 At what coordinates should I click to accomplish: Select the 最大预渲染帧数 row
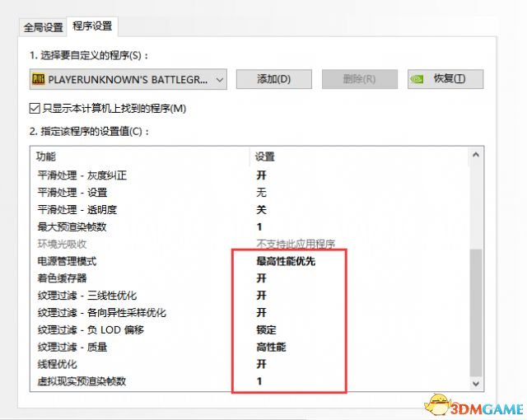(249, 226)
